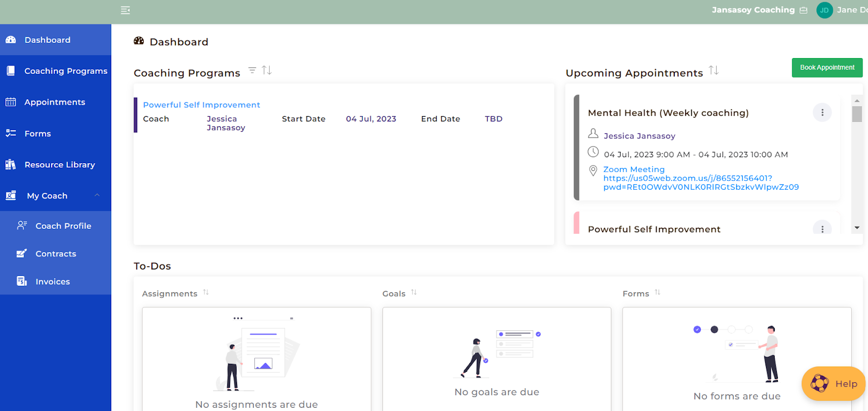868x411 pixels.
Task: Collapse the My Coach submenu chevron
Action: coord(97,195)
